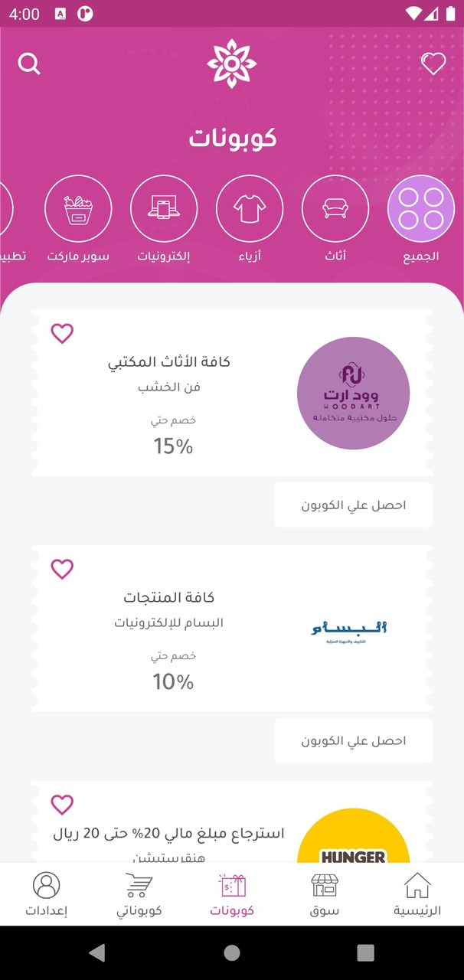Select the الجميع all-categories filter
Viewport: 464px width, 980px height.
421,208
